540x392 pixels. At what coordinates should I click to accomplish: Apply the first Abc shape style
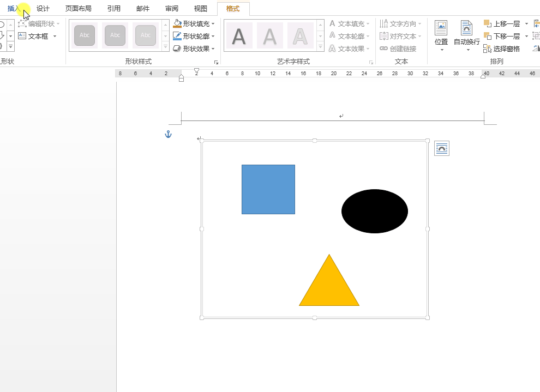(85, 35)
